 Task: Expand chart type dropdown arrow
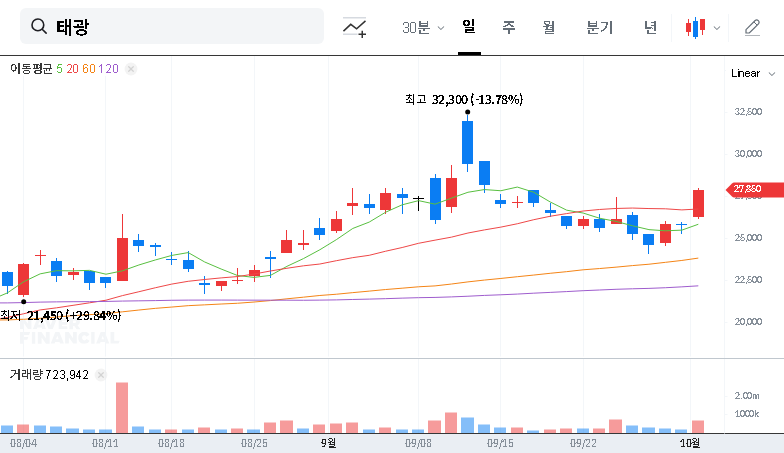pyautogui.click(x=716, y=27)
